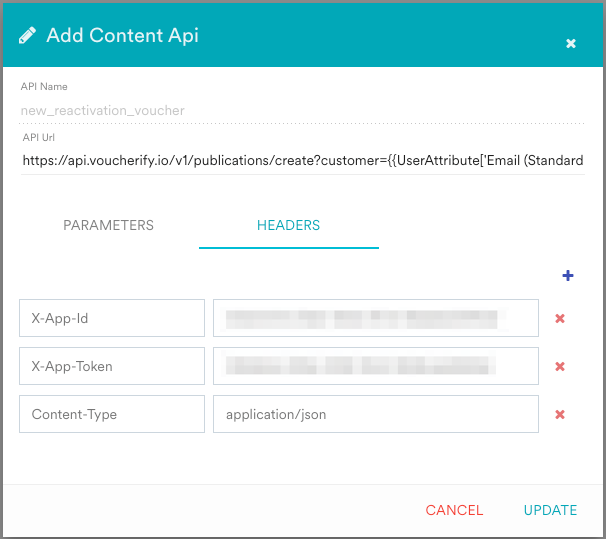Click the API Url label
Image resolution: width=606 pixels, height=539 pixels.
(38, 138)
